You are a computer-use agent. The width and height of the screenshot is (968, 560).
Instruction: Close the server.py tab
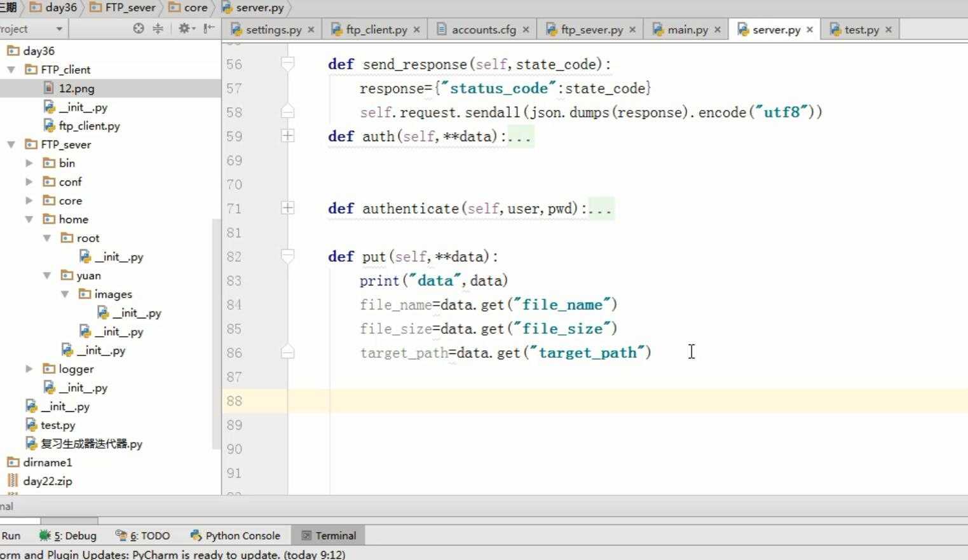pyautogui.click(x=810, y=30)
